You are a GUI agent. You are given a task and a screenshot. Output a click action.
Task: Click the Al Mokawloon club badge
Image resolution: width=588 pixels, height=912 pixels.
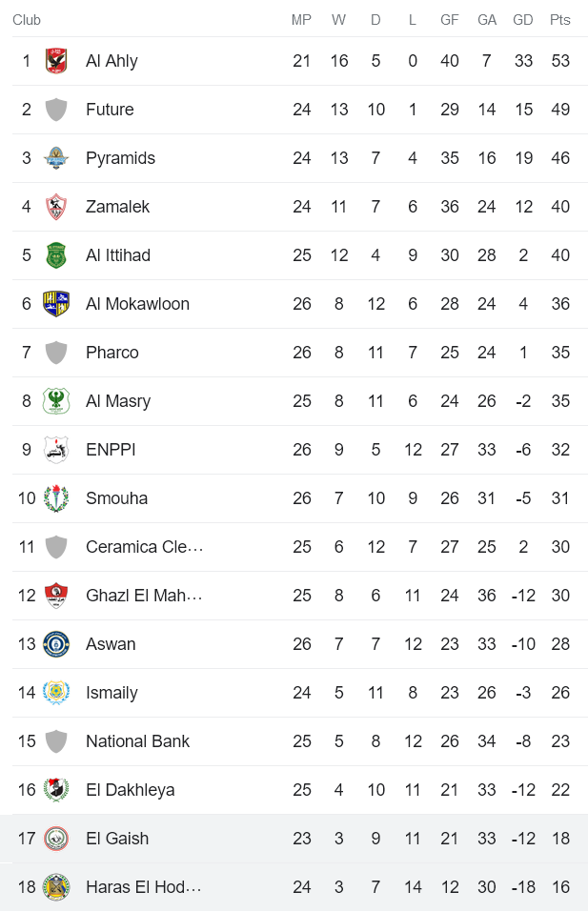pyautogui.click(x=56, y=304)
